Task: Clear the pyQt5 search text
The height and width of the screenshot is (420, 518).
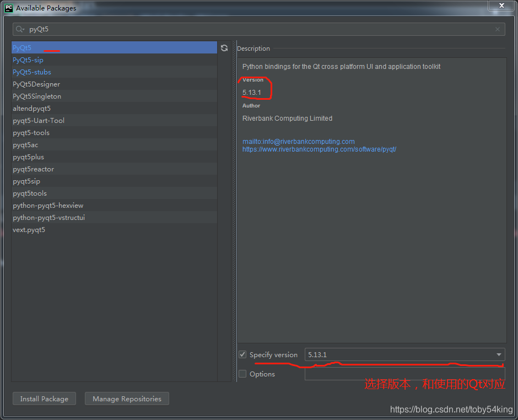Action: (498, 29)
